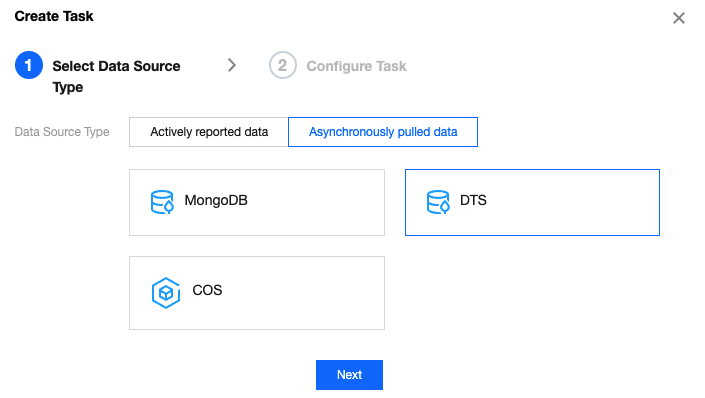Image resolution: width=705 pixels, height=398 pixels.
Task: Click the Select Data Source Type step label
Action: [116, 76]
